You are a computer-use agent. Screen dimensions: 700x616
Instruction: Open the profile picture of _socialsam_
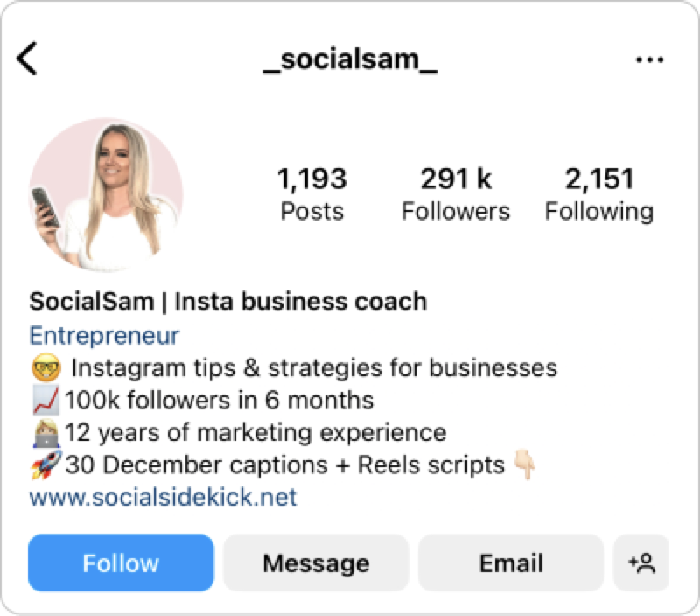tap(106, 195)
